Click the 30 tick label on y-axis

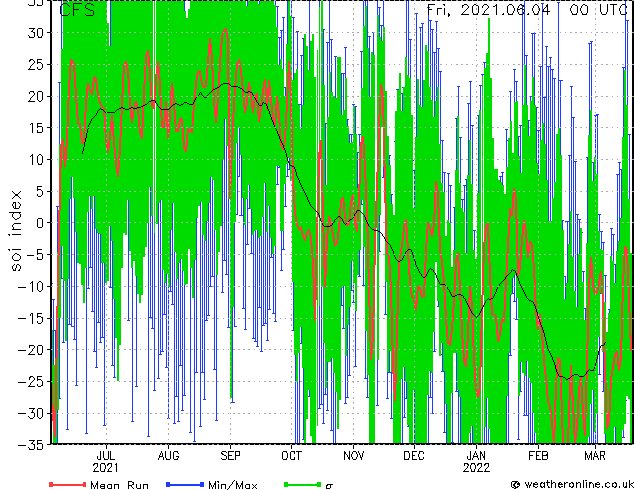[x=36, y=33]
